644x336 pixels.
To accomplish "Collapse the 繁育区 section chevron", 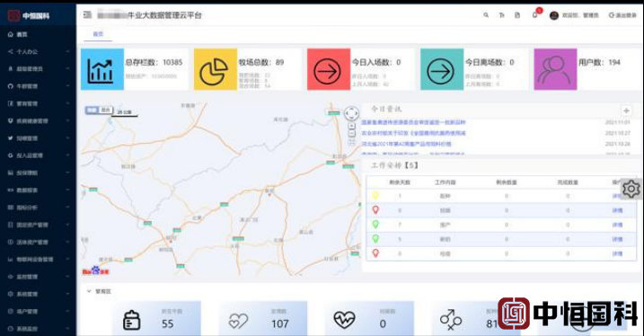I will pos(89,291).
